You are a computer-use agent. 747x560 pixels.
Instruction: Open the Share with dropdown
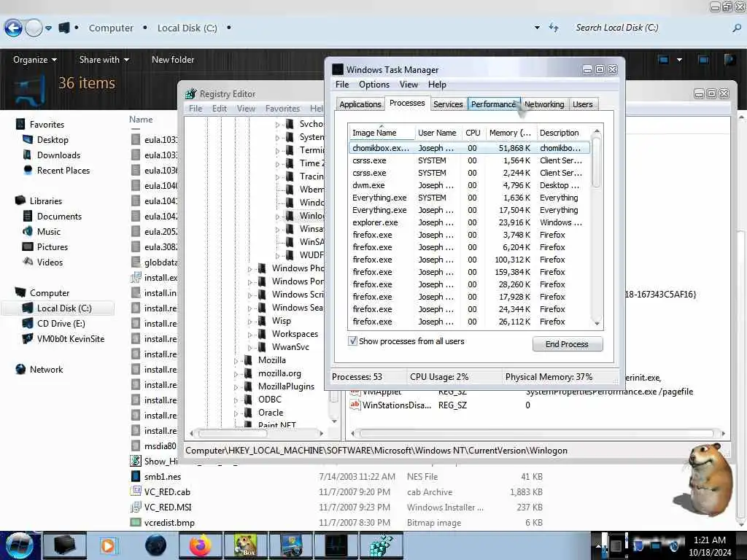(104, 60)
